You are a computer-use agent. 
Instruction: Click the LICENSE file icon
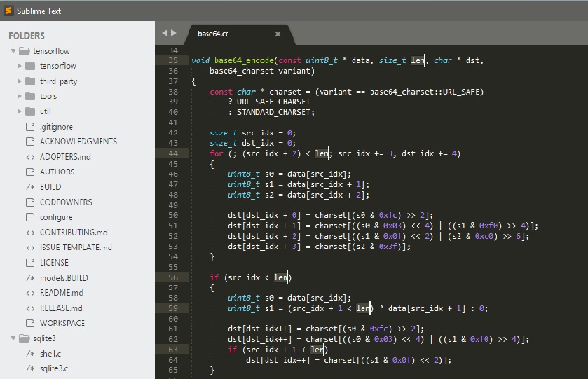point(30,263)
